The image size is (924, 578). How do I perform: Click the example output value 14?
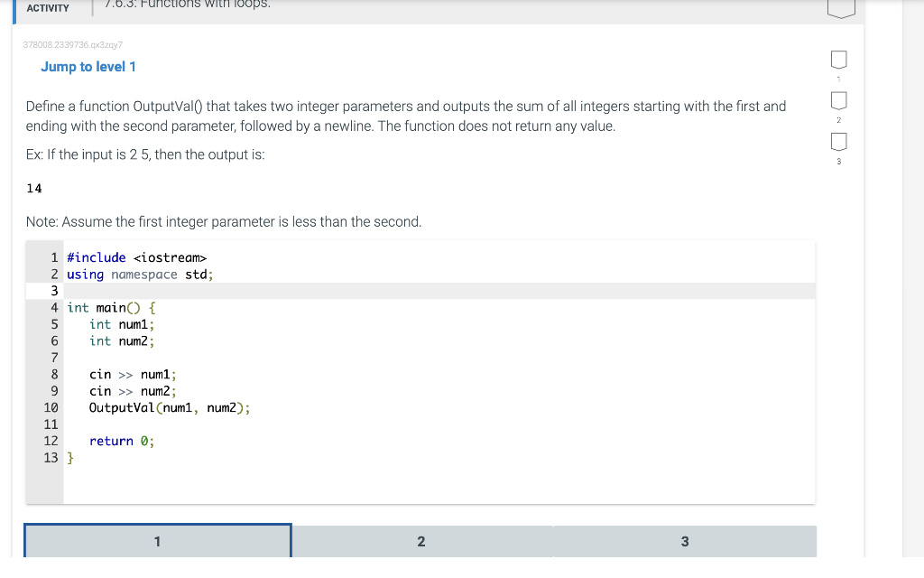click(x=34, y=188)
